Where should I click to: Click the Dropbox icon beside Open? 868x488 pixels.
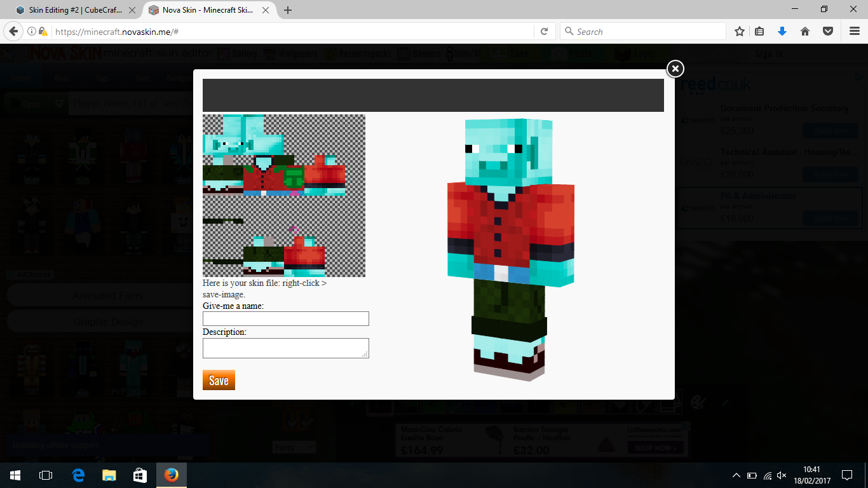(59, 104)
